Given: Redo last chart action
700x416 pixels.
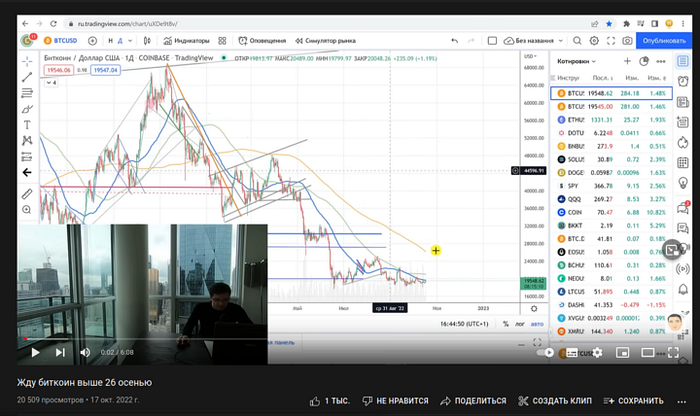Looking at the screenshot, I should [471, 41].
